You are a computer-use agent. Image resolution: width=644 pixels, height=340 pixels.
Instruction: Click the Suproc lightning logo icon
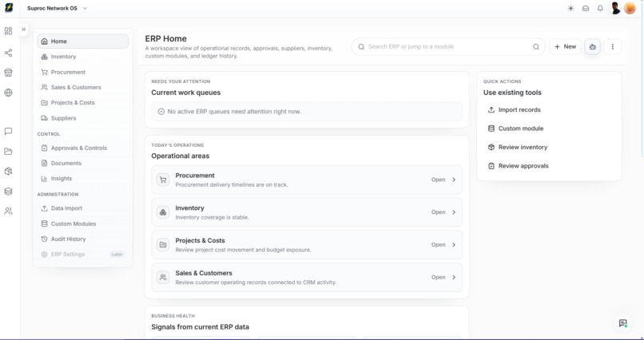pyautogui.click(x=9, y=7)
